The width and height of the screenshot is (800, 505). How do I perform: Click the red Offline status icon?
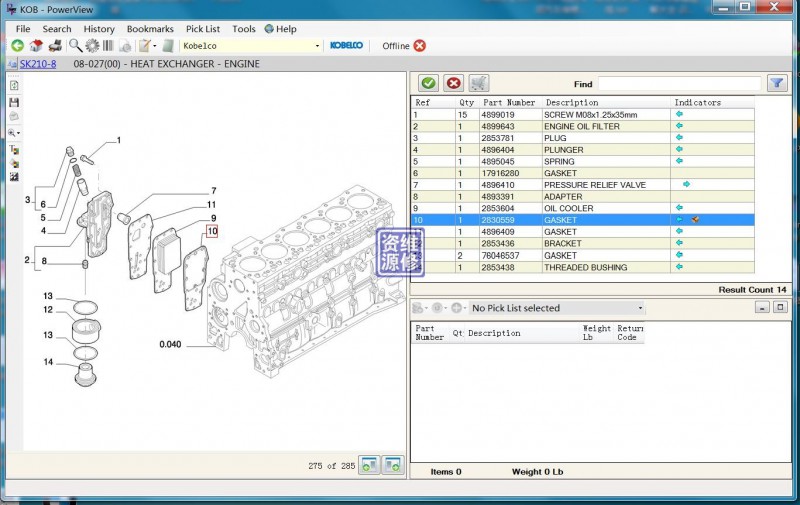(419, 46)
